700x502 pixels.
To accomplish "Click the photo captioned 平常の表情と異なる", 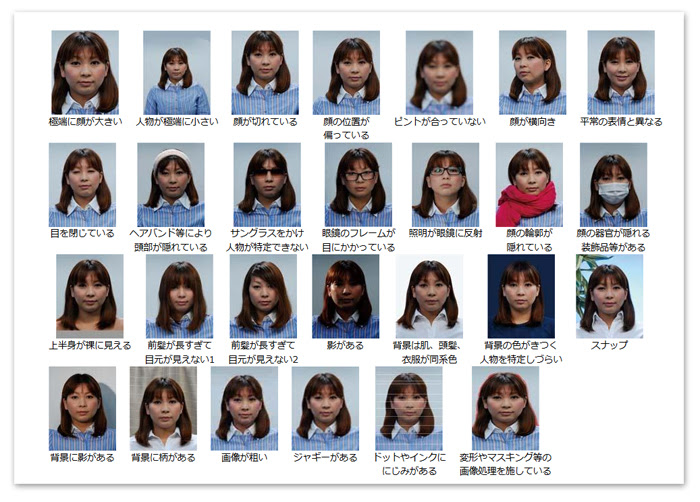I will 621,72.
